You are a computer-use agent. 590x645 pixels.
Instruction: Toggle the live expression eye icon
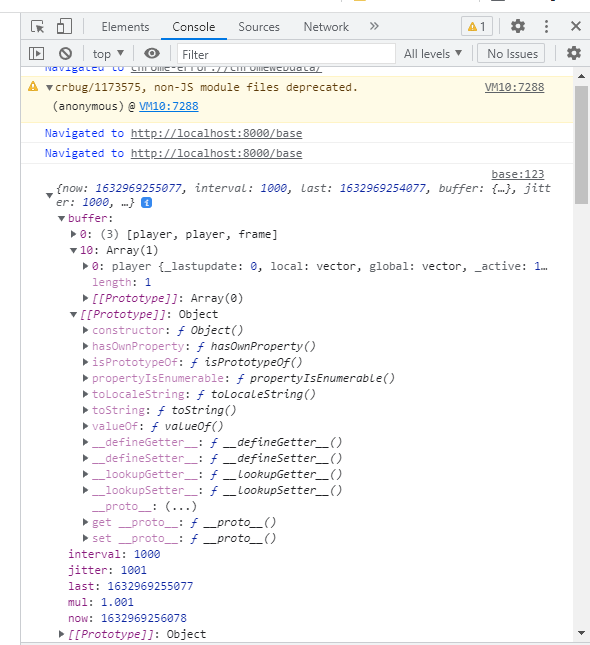click(x=152, y=53)
